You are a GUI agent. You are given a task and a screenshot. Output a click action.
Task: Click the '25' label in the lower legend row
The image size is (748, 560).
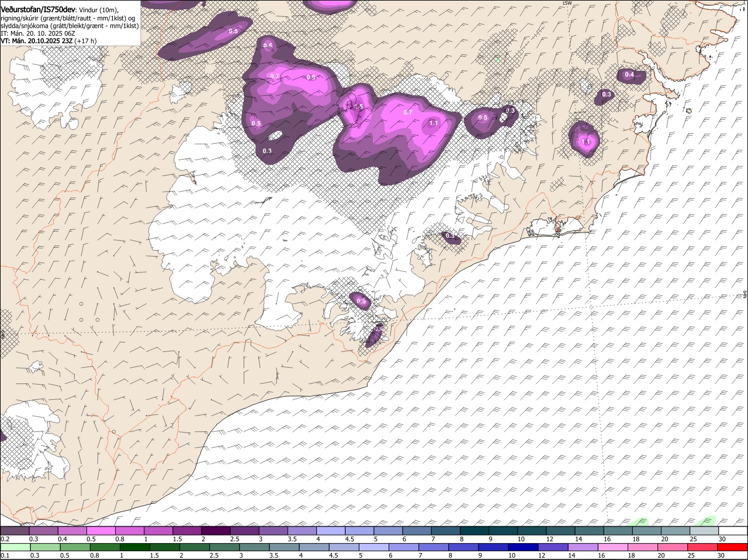pyautogui.click(x=691, y=556)
